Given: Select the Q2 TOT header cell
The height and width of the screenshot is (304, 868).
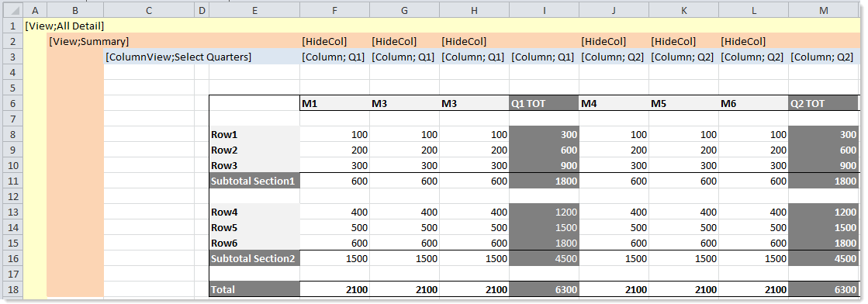Looking at the screenshot, I should pos(824,103).
